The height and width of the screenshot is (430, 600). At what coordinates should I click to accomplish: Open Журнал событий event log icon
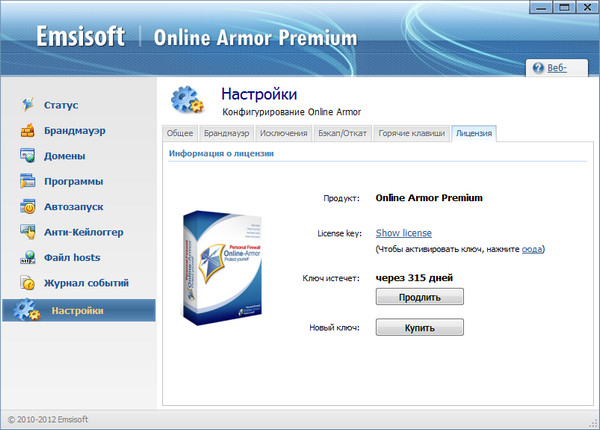coord(27,283)
